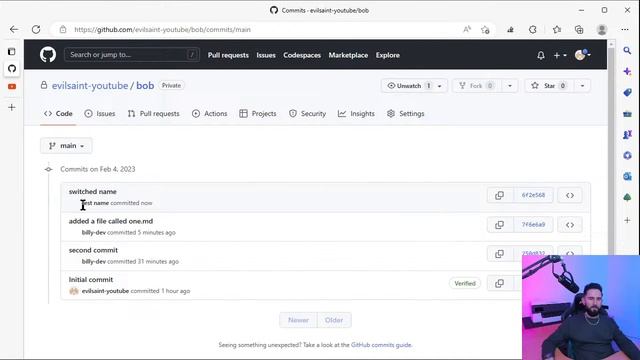Add a new vertical tab
Image resolution: width=640 pixels, height=360 pixels.
12,107
